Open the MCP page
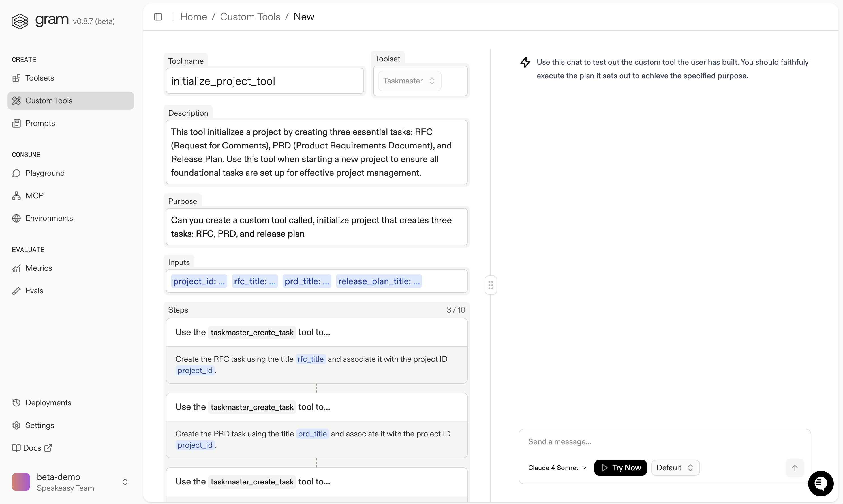 (x=34, y=195)
